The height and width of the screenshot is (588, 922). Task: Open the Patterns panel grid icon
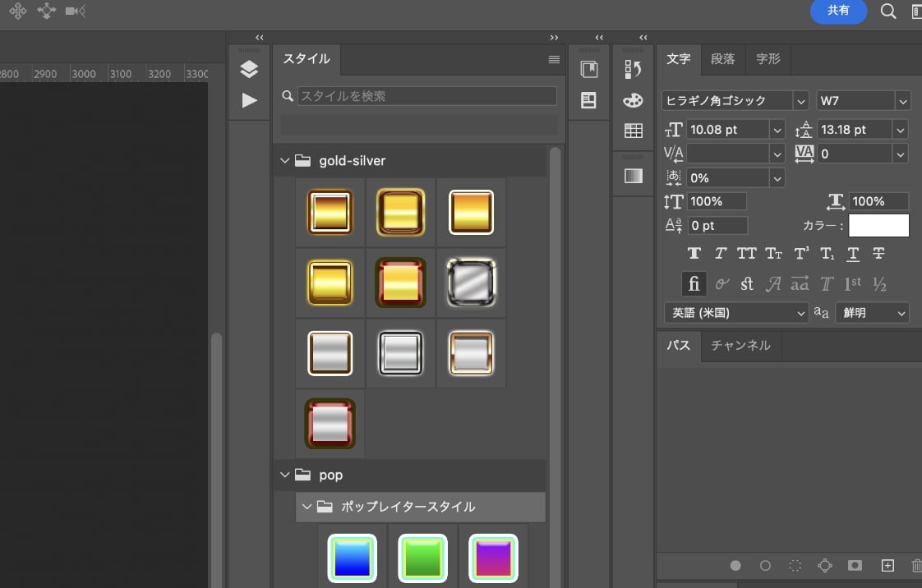[x=632, y=130]
